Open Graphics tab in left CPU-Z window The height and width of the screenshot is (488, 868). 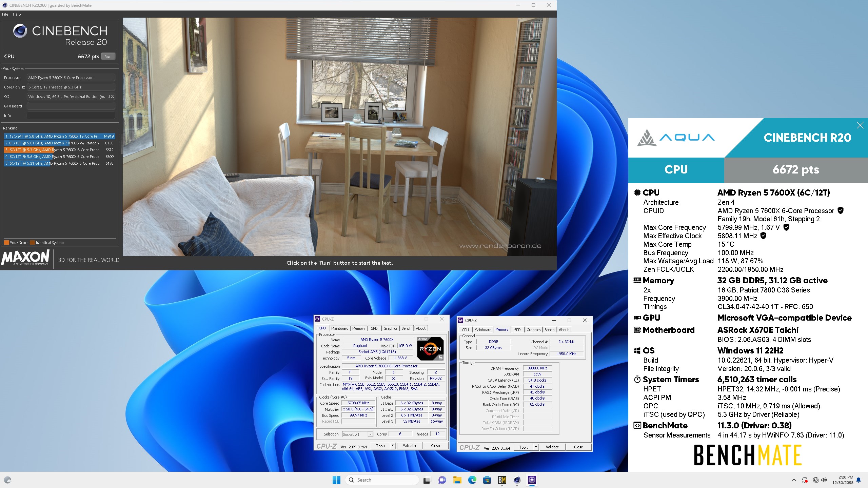coord(390,328)
